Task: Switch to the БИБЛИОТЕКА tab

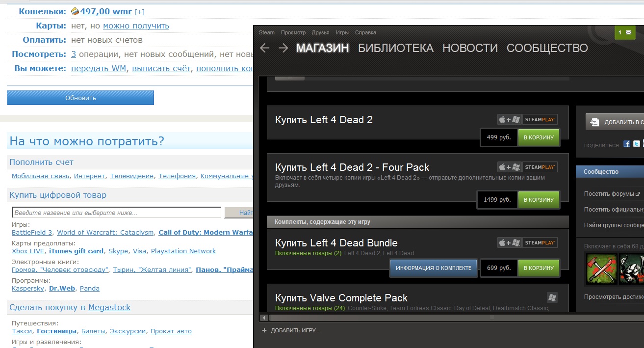Action: pos(396,48)
